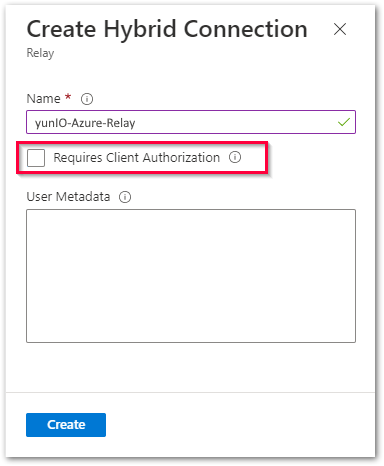Show the User Metadata info tooltip
Screen dimensions: 384x466
click(x=125, y=197)
